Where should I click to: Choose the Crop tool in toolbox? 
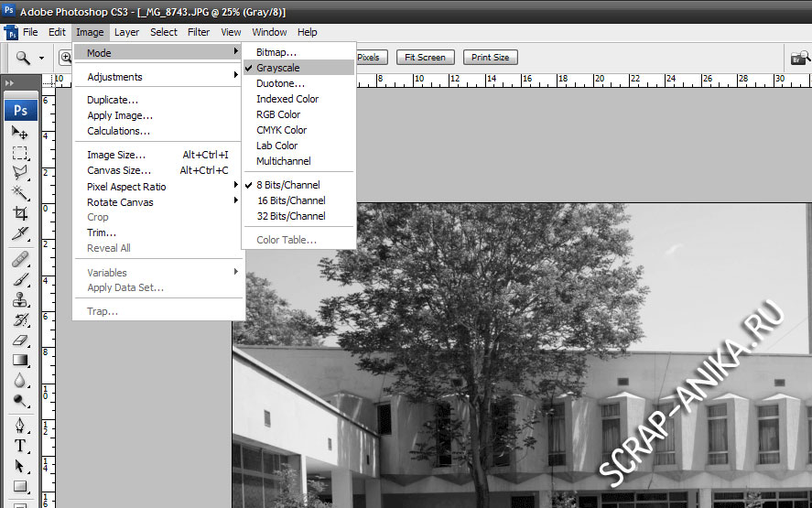[x=20, y=213]
